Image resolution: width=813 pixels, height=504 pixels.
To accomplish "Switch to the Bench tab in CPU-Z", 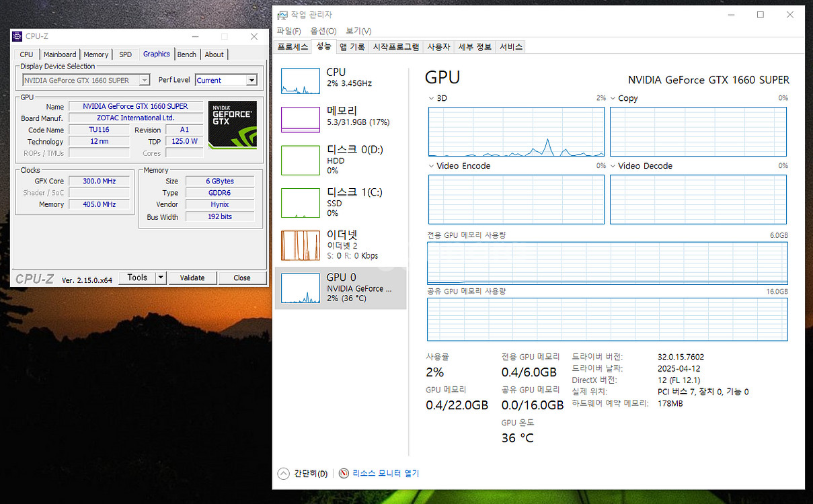I will coord(187,54).
